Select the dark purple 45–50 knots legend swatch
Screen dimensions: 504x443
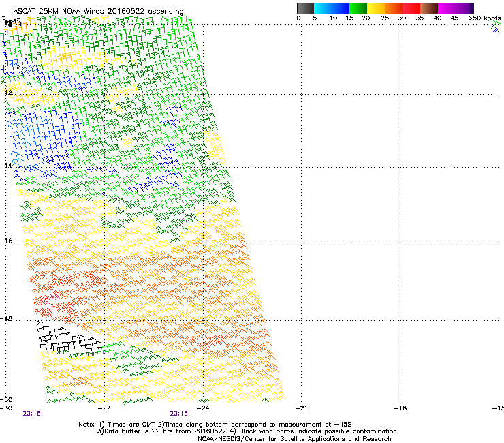coord(464,8)
